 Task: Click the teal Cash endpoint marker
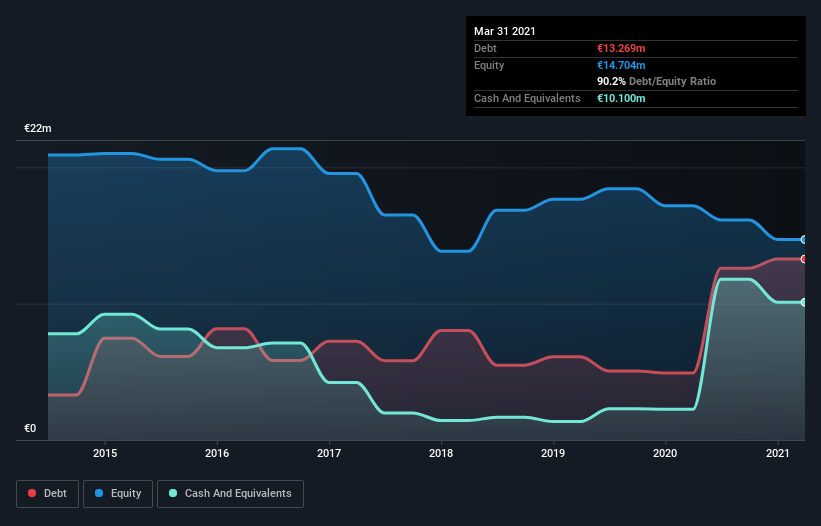pyautogui.click(x=804, y=303)
